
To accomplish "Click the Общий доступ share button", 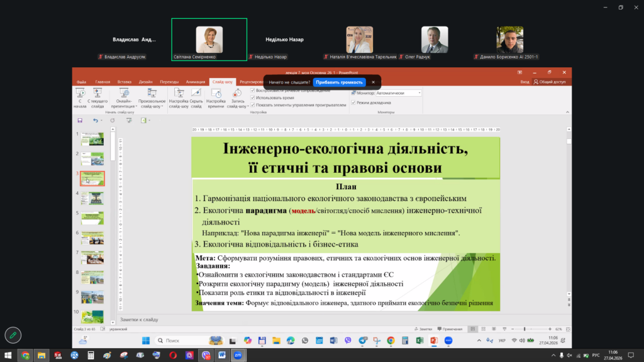I will tap(550, 82).
